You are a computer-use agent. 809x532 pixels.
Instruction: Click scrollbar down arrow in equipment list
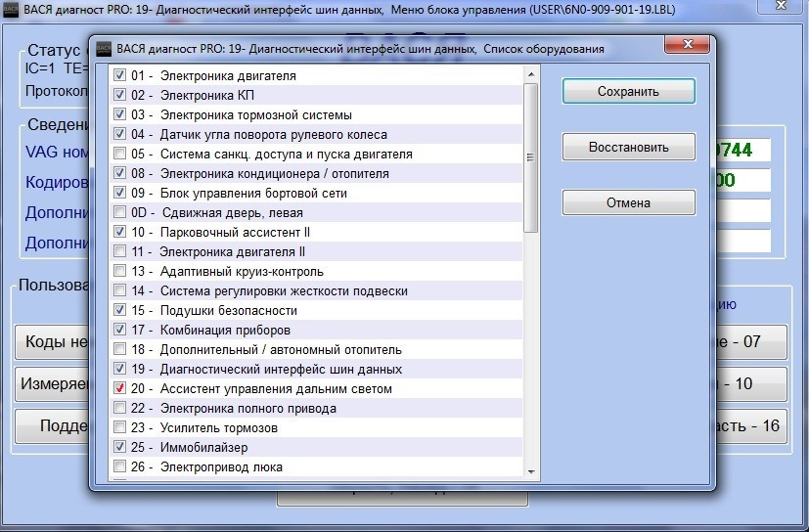531,471
